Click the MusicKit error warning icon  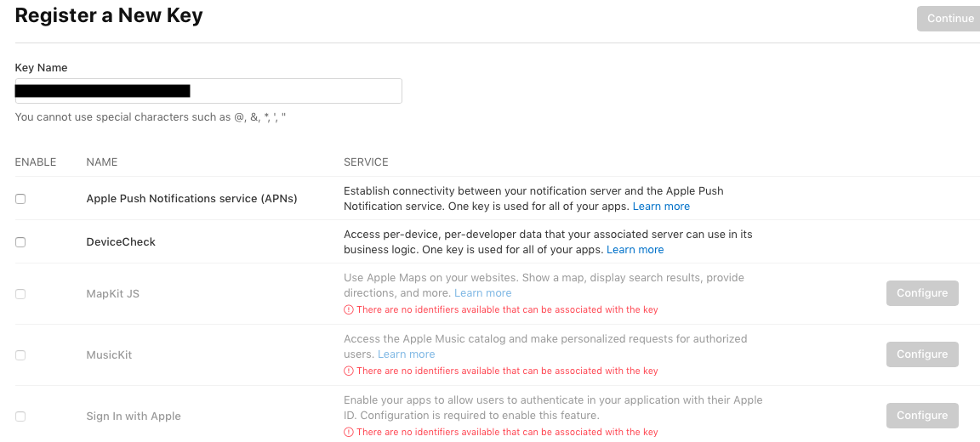[x=349, y=371]
